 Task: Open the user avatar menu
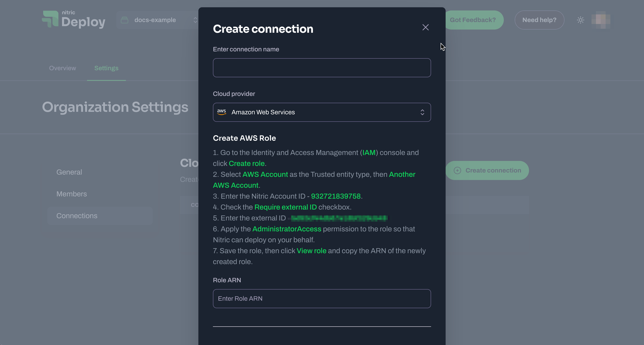(601, 20)
